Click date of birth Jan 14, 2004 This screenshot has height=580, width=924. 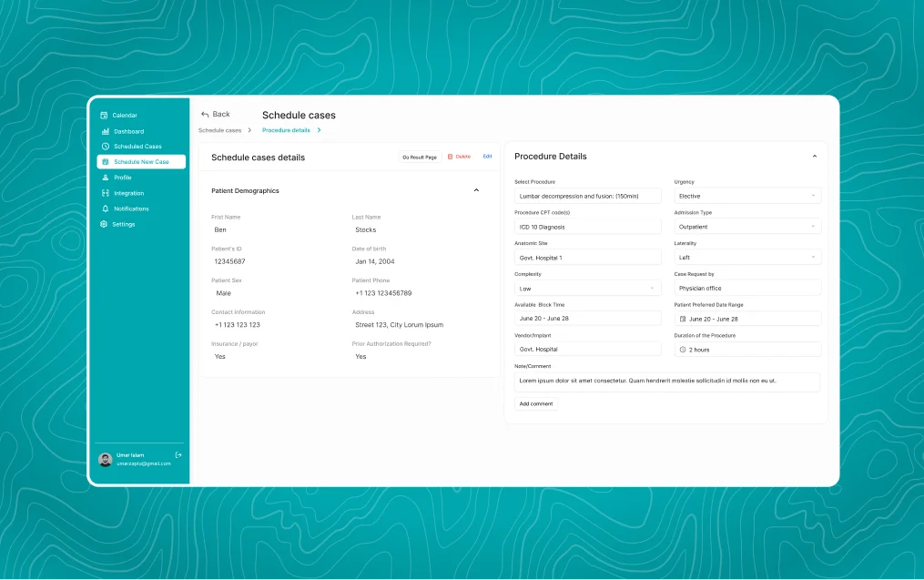(x=375, y=261)
